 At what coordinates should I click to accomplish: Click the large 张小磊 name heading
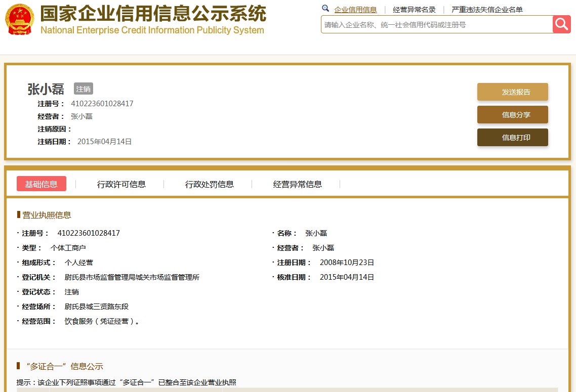tap(46, 89)
